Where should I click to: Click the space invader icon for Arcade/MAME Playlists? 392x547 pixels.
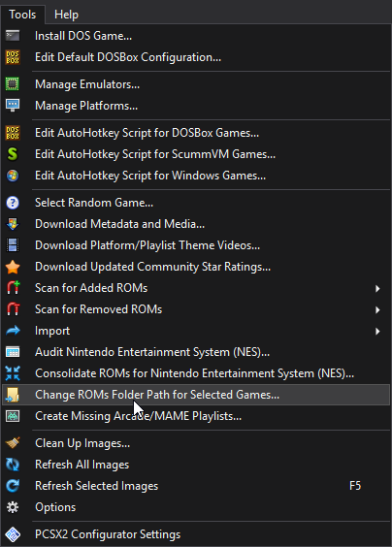13,416
